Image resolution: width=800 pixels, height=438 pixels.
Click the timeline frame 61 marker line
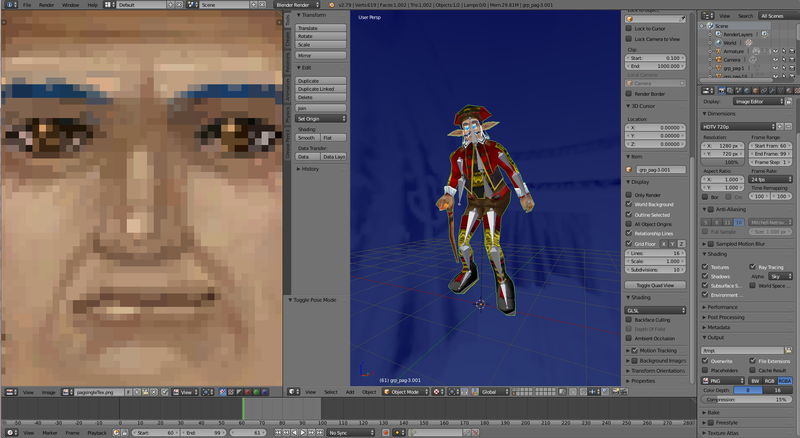243,409
